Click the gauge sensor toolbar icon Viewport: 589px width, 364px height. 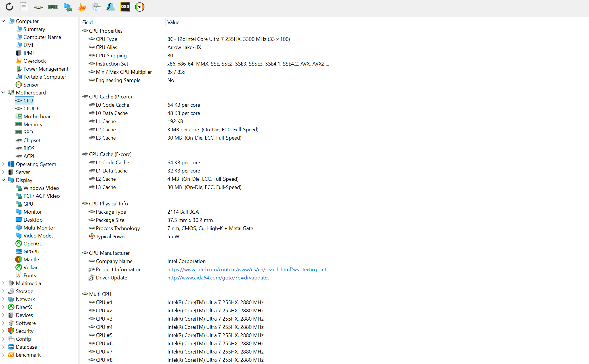coord(140,7)
